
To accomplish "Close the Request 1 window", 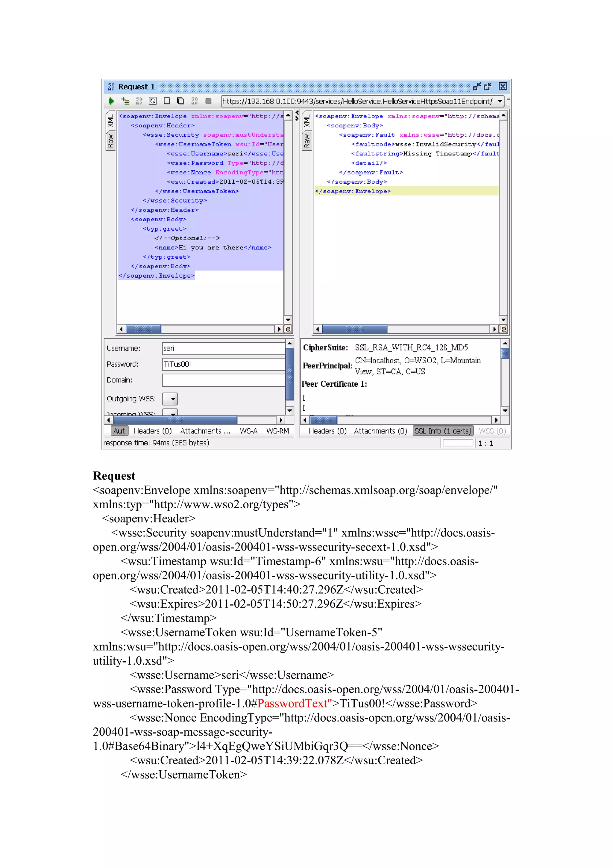I will click(502, 87).
